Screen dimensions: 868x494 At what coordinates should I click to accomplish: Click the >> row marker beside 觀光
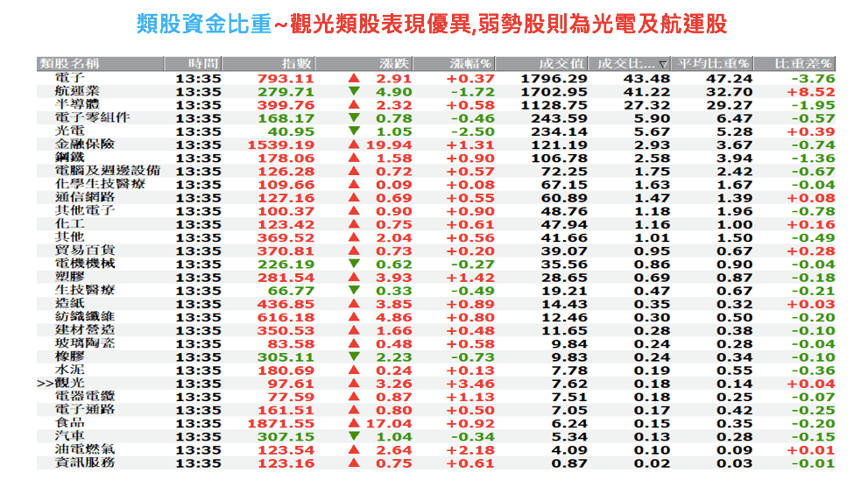[45, 384]
